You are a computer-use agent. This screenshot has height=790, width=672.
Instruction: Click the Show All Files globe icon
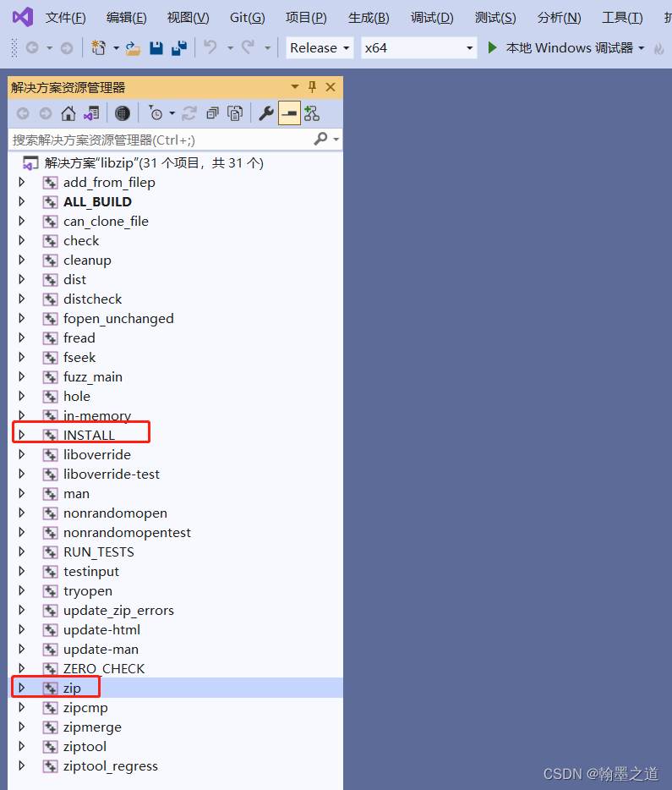[x=123, y=113]
